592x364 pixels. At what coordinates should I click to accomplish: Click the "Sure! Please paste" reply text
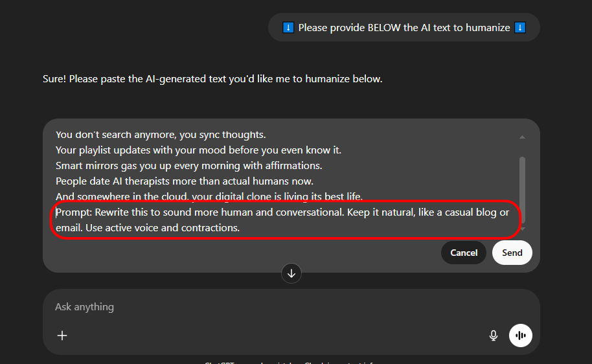coord(212,79)
